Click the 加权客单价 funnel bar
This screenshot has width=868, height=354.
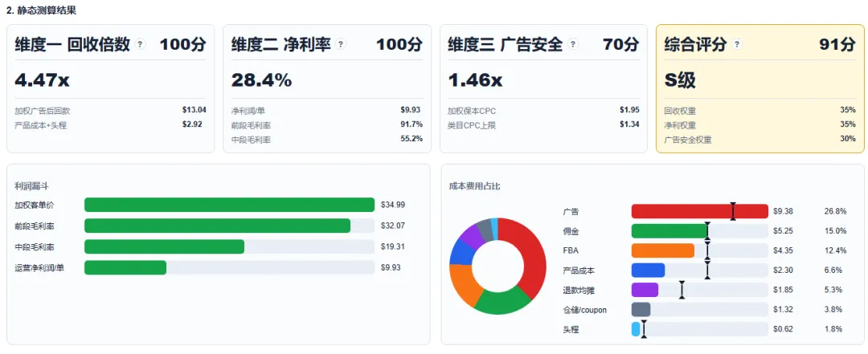[x=229, y=205]
